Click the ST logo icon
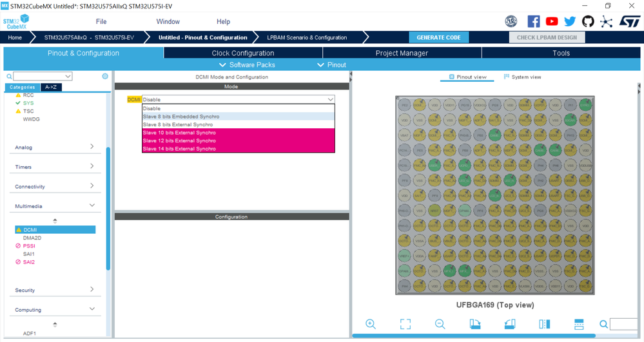This screenshot has height=342, width=644. click(x=630, y=21)
